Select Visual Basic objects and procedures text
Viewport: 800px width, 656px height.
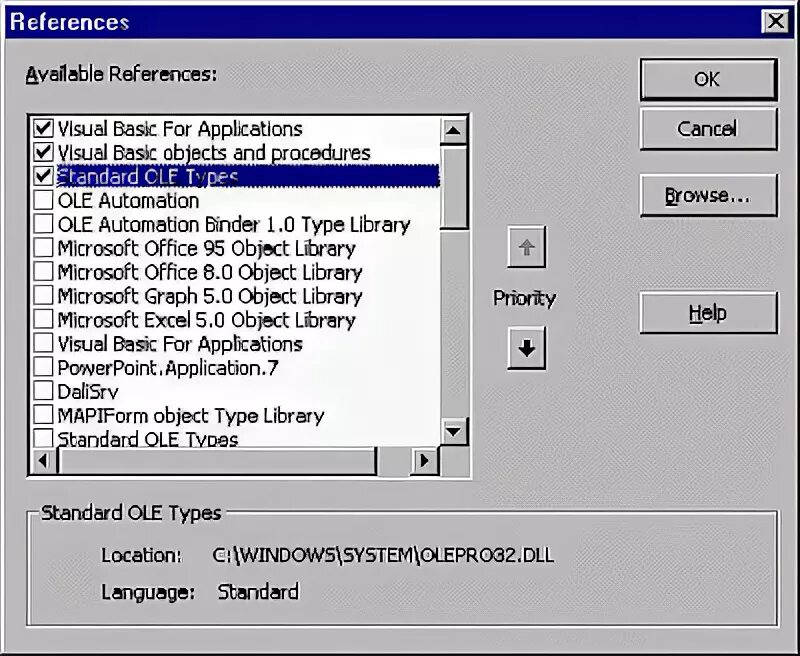214,153
